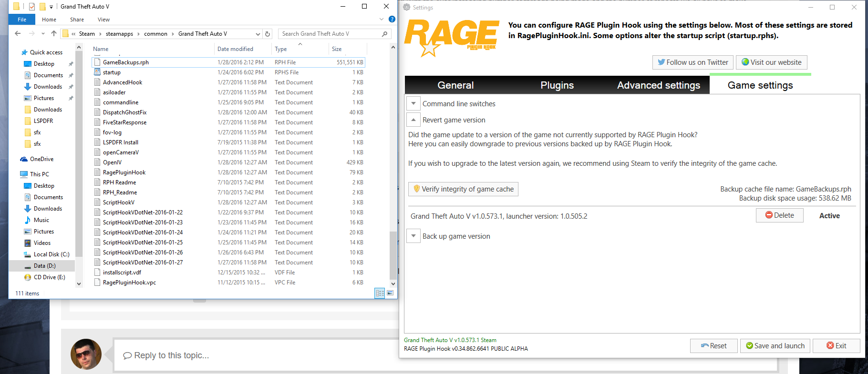The height and width of the screenshot is (374, 868).
Task: Go up one folder with Up arrow
Action: pos(54,34)
